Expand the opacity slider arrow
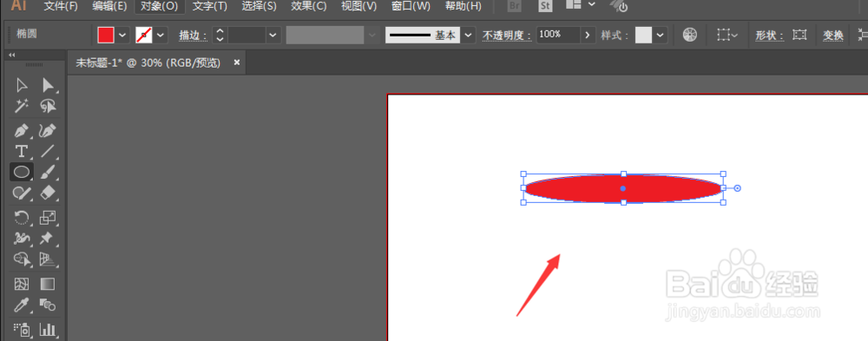The image size is (868, 341). click(x=588, y=35)
